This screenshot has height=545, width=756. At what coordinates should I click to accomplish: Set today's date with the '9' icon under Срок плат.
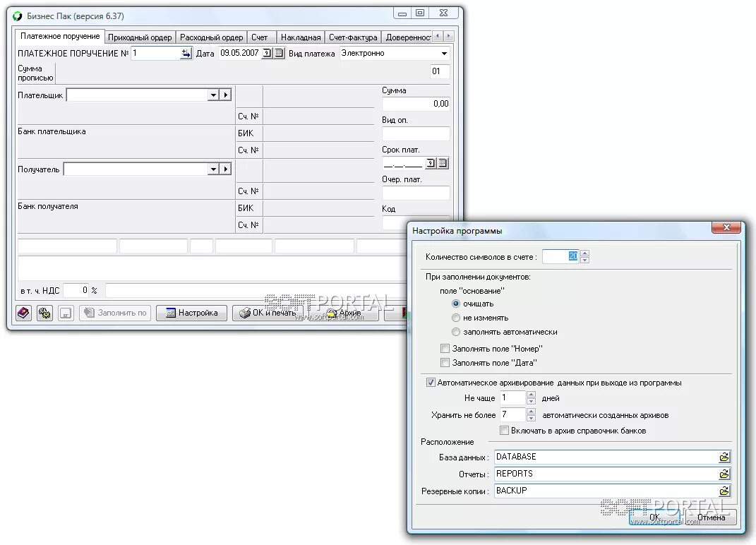tap(430, 163)
